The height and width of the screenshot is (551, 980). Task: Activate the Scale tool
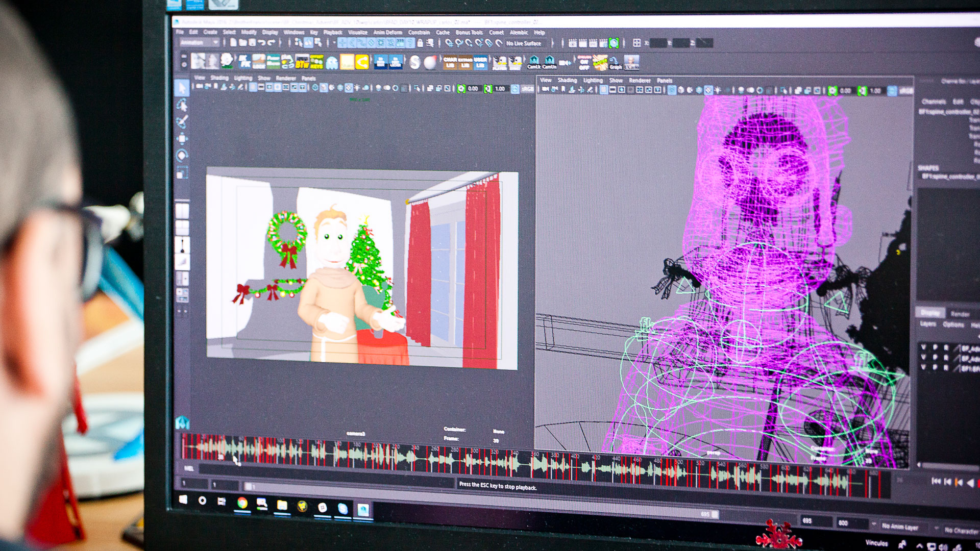[x=182, y=173]
